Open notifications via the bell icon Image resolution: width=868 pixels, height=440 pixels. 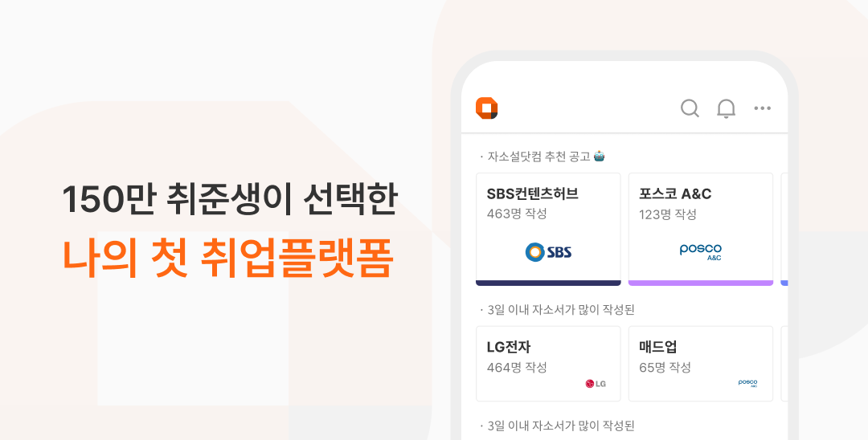[x=727, y=108]
